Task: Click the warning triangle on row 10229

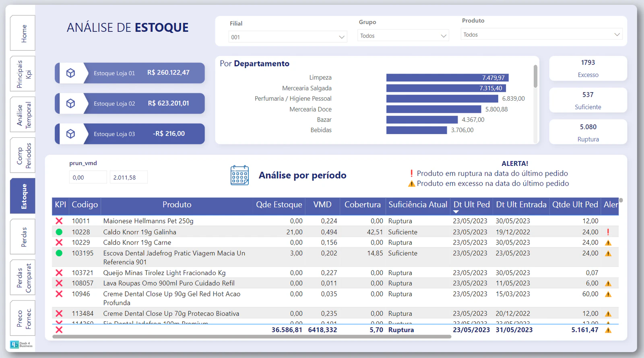Action: [x=608, y=243]
